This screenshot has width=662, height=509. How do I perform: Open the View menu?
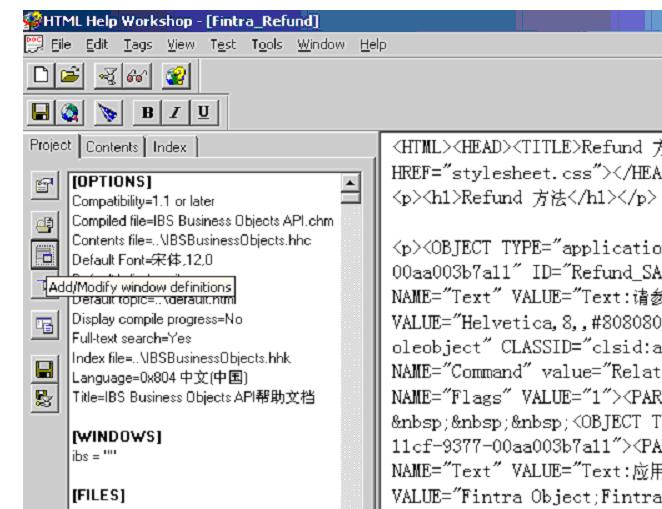click(x=181, y=45)
